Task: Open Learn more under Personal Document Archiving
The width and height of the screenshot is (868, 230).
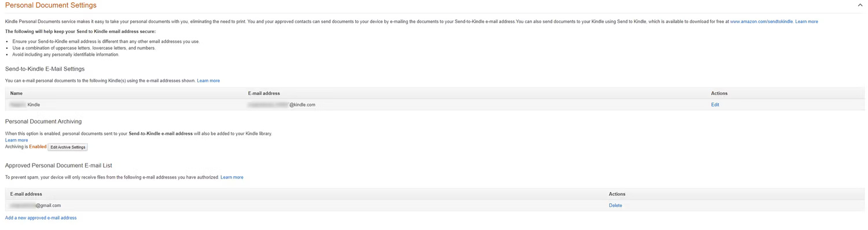Action: (16, 140)
